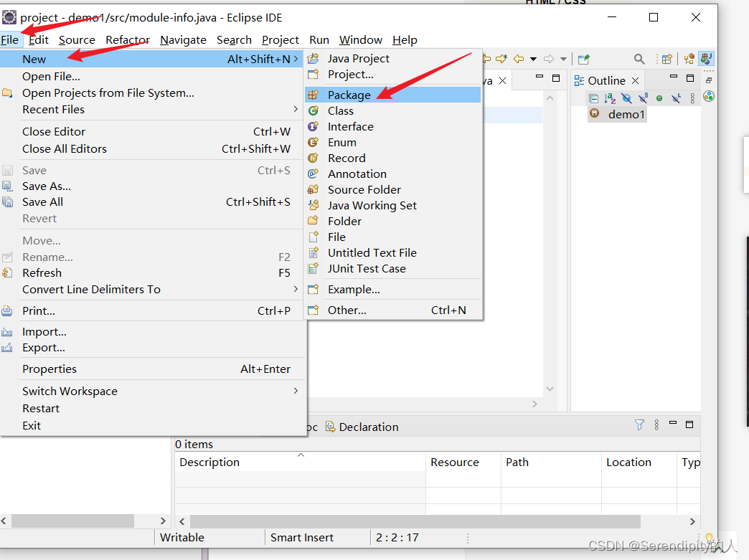This screenshot has width=749, height=560.
Task: Click the Open Perspective toolbar icon
Action: pyautogui.click(x=666, y=60)
